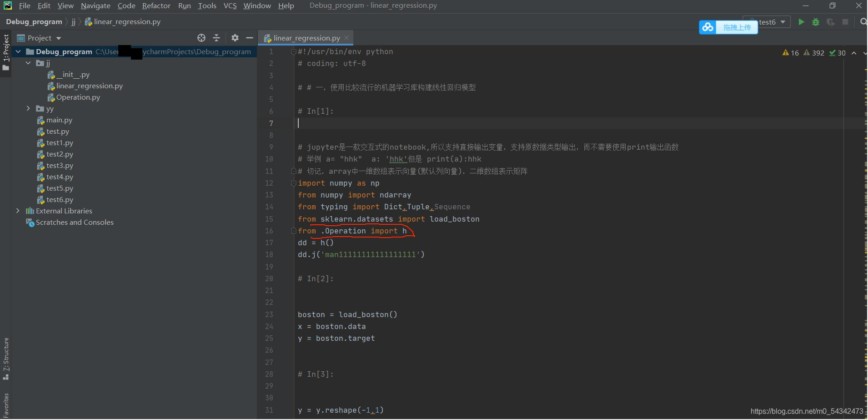Screen dimensions: 868x420
Task: Click linear_regression.py breadcrumb
Action: [123, 21]
